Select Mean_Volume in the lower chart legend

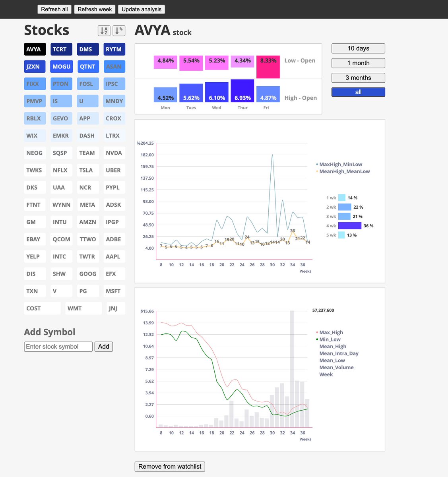(336, 367)
